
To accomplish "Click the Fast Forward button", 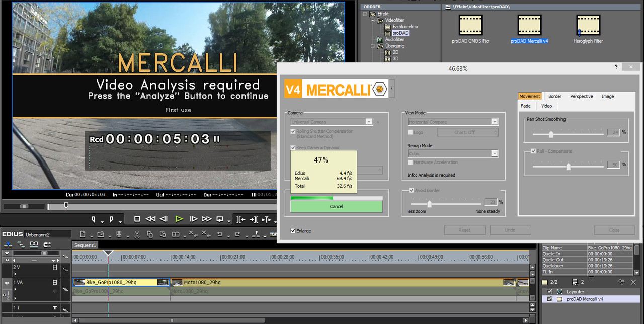I will pyautogui.click(x=206, y=219).
